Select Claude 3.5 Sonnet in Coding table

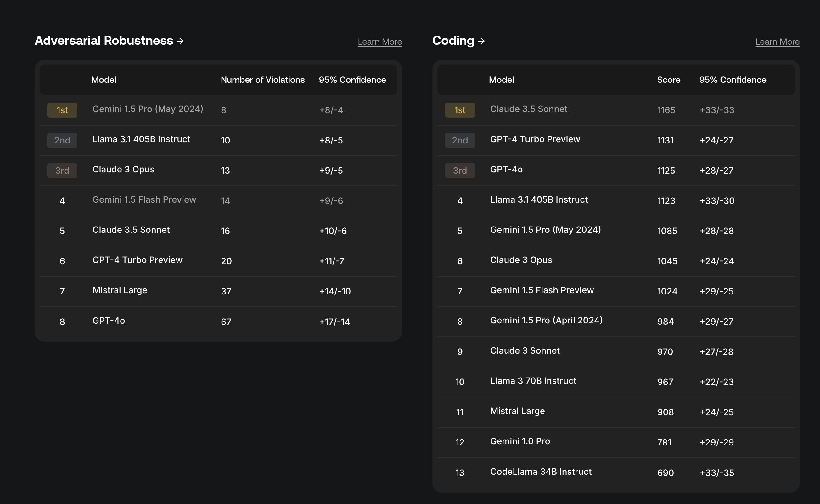click(x=528, y=109)
